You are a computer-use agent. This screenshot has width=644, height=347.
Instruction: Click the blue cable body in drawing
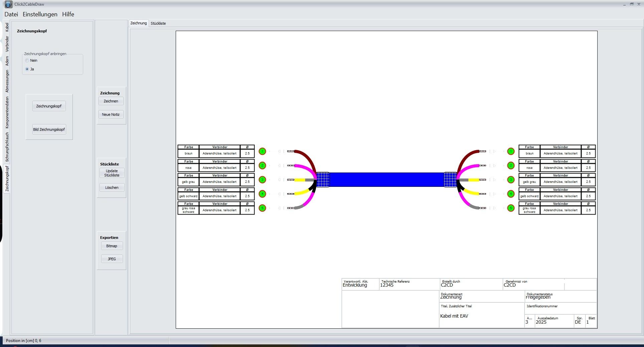pyautogui.click(x=386, y=180)
